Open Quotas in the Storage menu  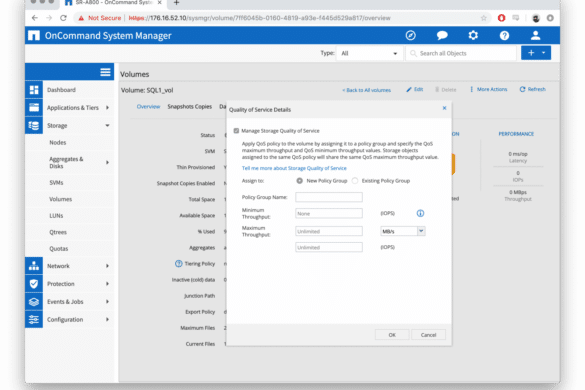59,249
